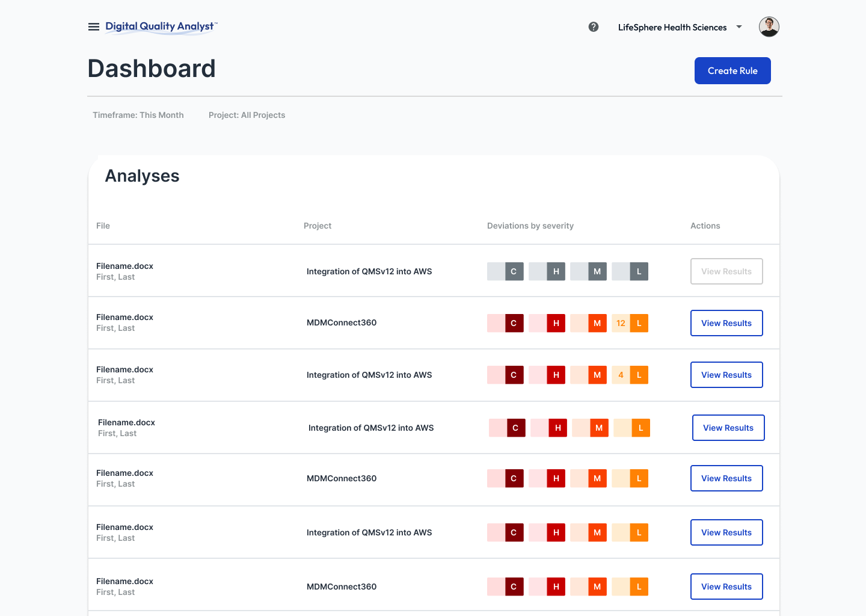Click the gray C badge in first row

(x=514, y=271)
